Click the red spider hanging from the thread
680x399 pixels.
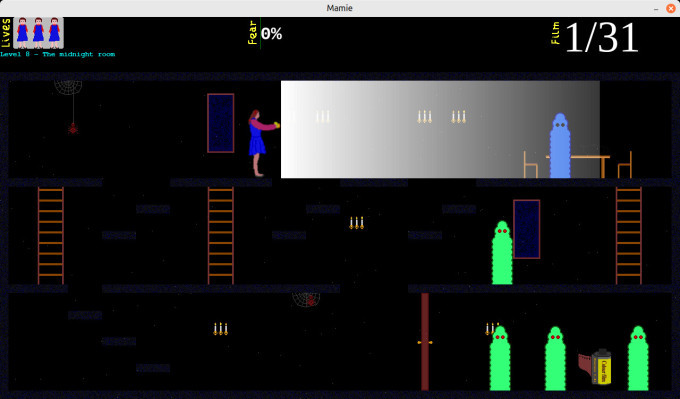[x=73, y=128]
